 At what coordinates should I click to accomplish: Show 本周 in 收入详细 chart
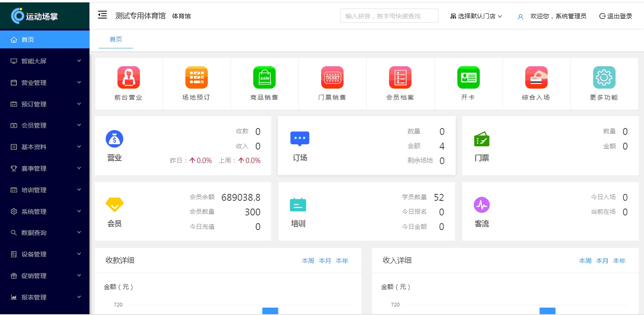(585, 261)
